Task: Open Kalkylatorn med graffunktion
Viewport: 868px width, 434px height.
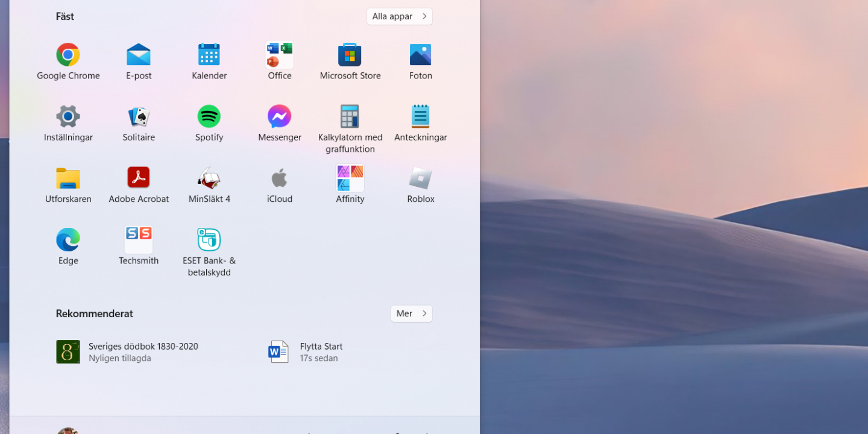Action: click(x=350, y=129)
